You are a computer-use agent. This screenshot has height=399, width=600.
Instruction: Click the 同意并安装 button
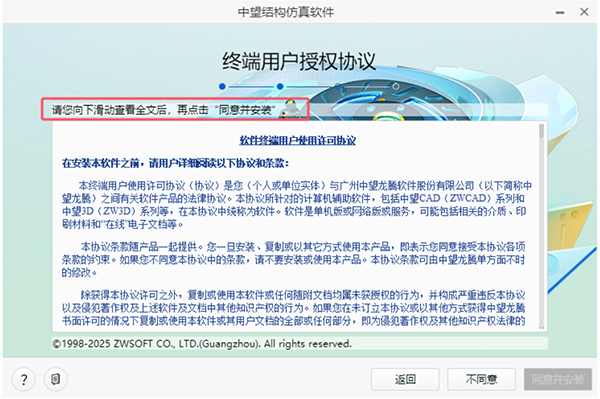558,379
